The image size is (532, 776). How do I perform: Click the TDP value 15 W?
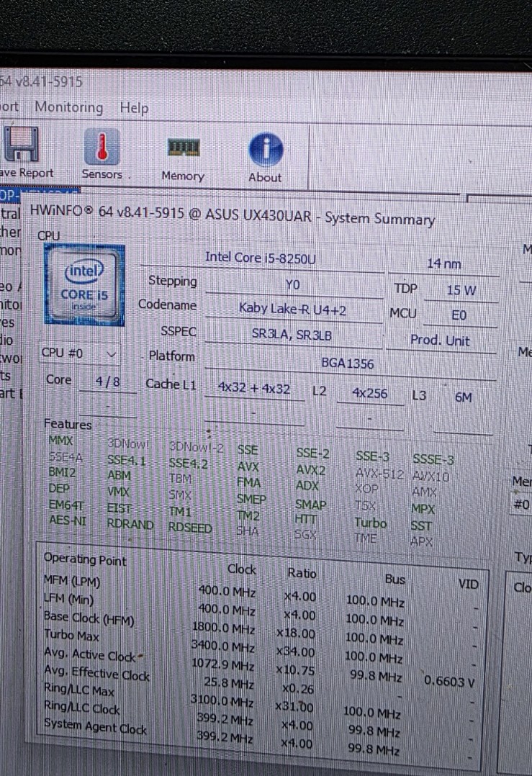tap(461, 290)
